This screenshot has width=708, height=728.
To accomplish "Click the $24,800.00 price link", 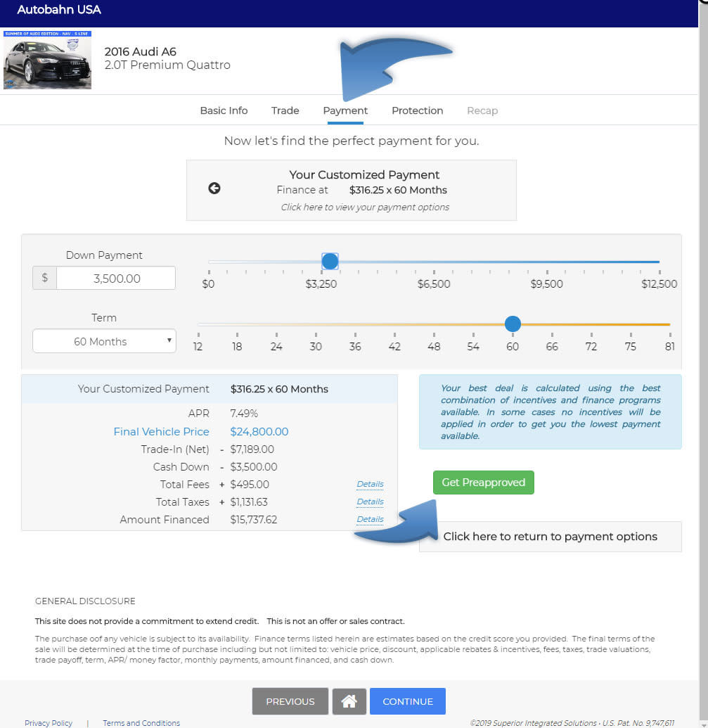I will pyautogui.click(x=259, y=431).
